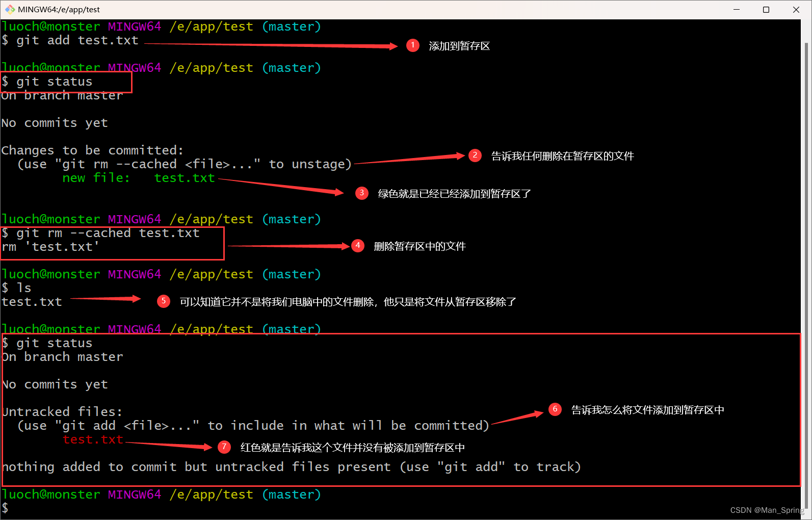Click the 'Untracked files:' line
The width and height of the screenshot is (812, 520).
pyautogui.click(x=62, y=412)
